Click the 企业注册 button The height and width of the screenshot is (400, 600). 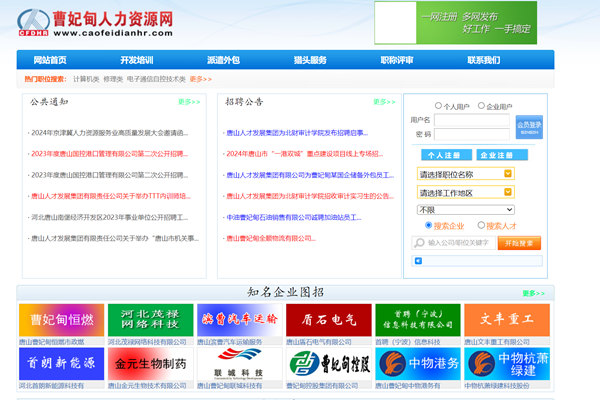(502, 155)
